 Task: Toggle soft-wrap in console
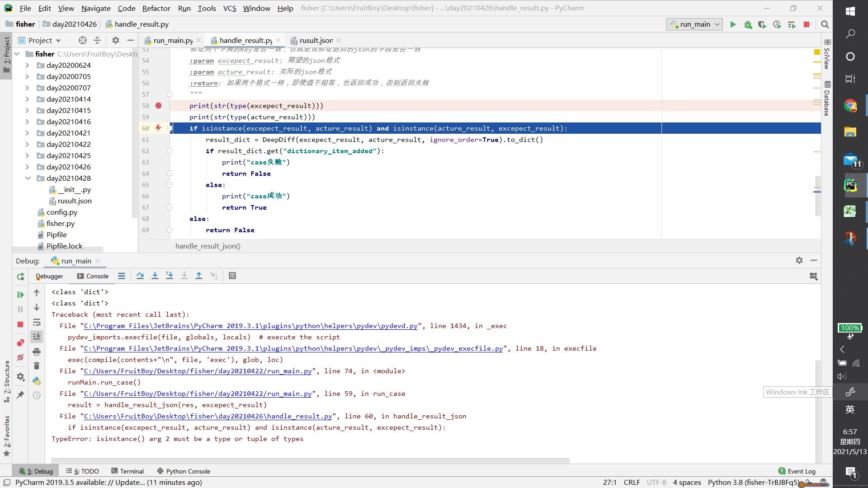(x=37, y=322)
